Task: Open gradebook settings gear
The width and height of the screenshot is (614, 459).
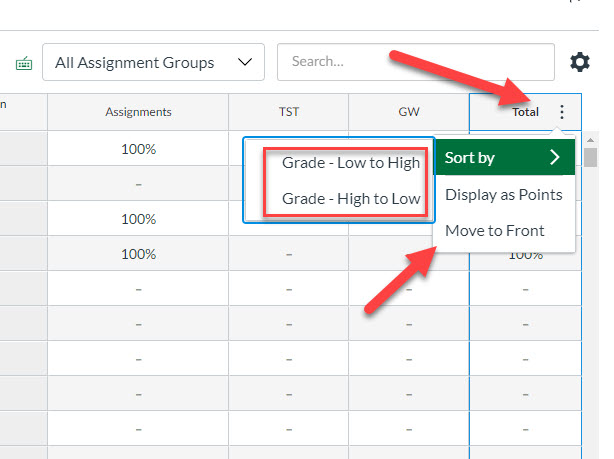Action: point(580,62)
